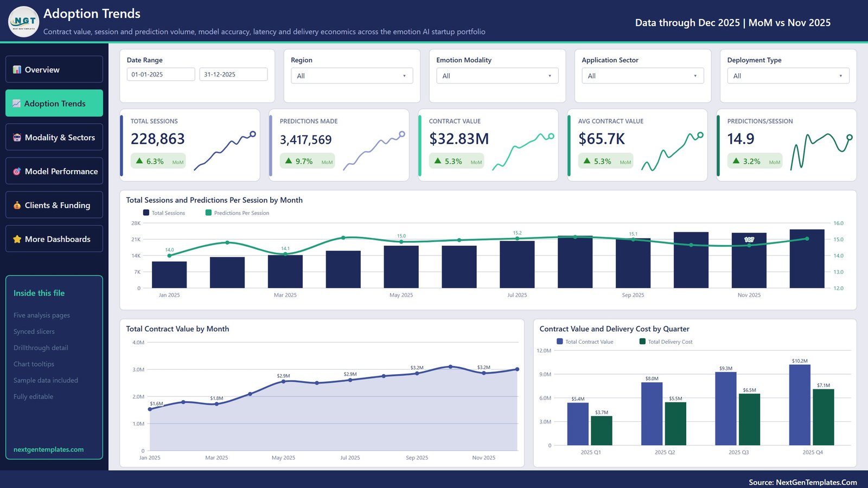This screenshot has height=488, width=868.
Task: Open the Region dropdown
Action: (352, 76)
